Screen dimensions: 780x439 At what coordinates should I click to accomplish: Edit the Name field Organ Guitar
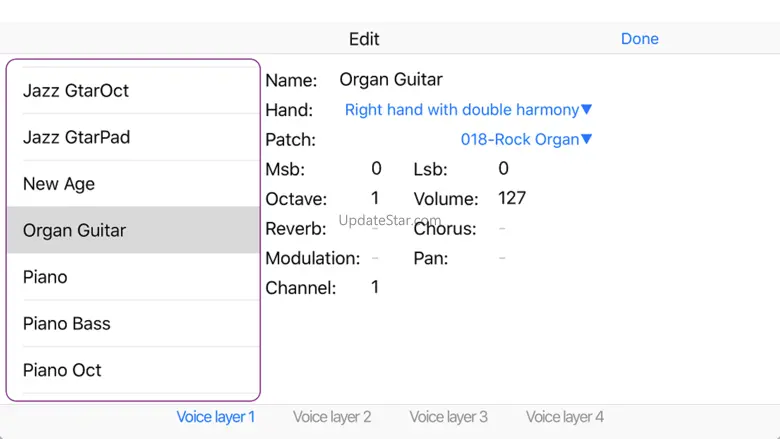(391, 80)
